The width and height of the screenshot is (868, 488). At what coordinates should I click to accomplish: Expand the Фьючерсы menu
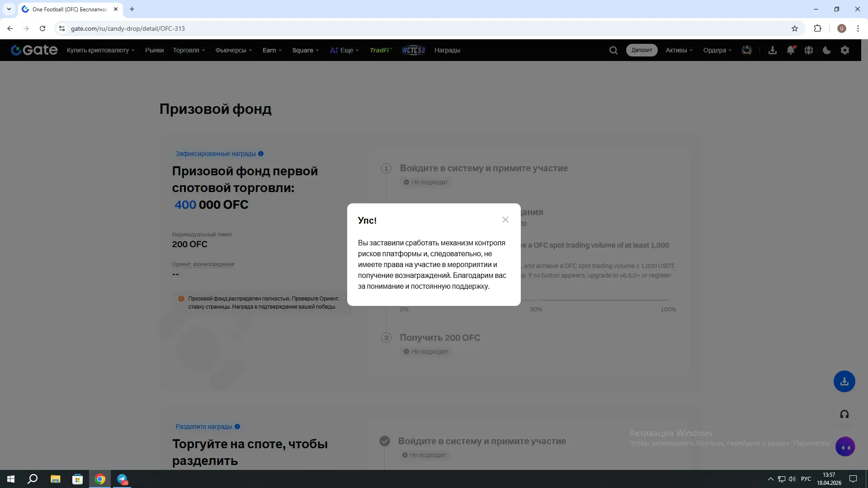click(233, 50)
